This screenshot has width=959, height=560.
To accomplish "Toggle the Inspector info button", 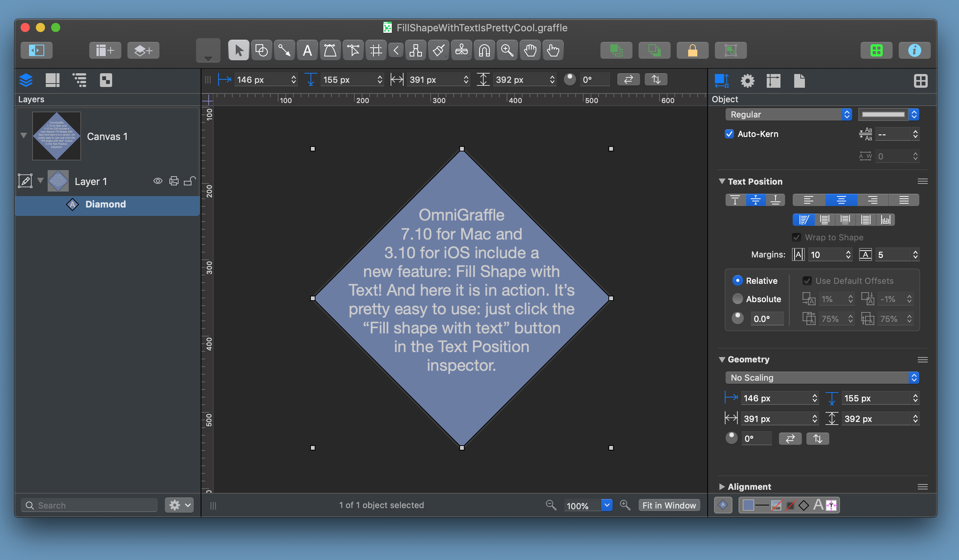I will pyautogui.click(x=915, y=50).
